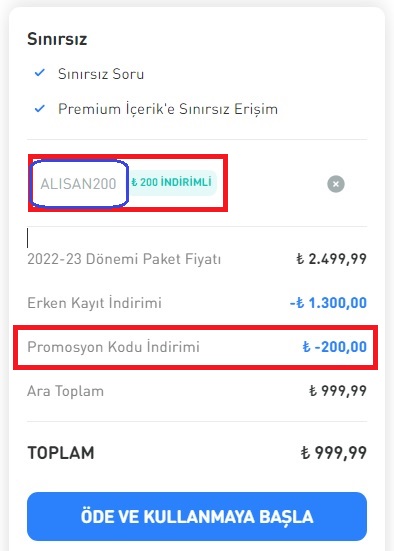Click the Sınırsız Soru feature text

point(101,74)
